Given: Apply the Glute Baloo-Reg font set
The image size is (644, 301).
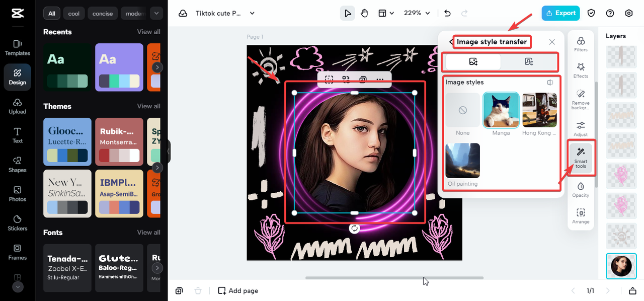Looking at the screenshot, I should pos(119,268).
